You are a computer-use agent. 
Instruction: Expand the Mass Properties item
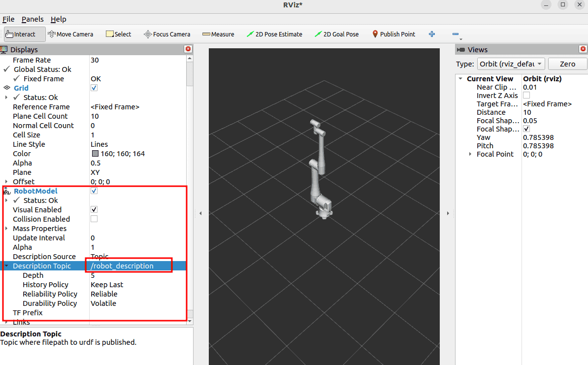coord(6,229)
